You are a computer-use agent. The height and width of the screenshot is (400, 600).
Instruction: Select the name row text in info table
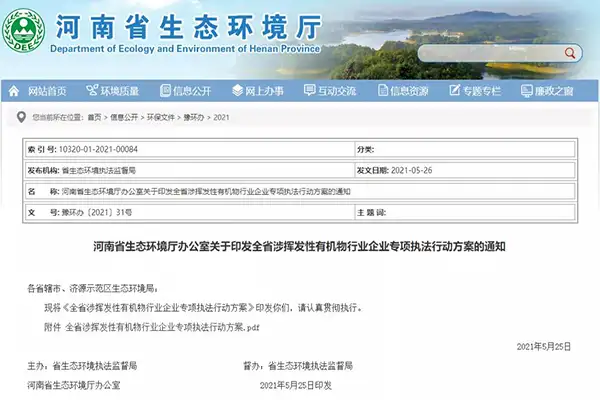point(206,191)
